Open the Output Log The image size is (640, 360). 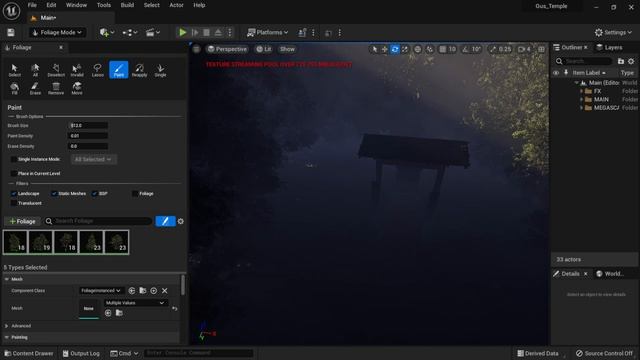[x=81, y=353]
